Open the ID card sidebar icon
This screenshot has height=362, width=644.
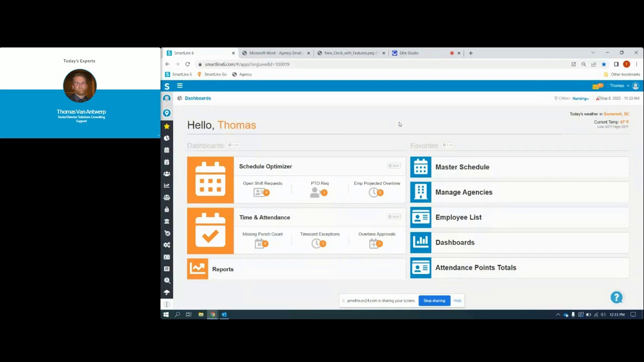pos(167,257)
